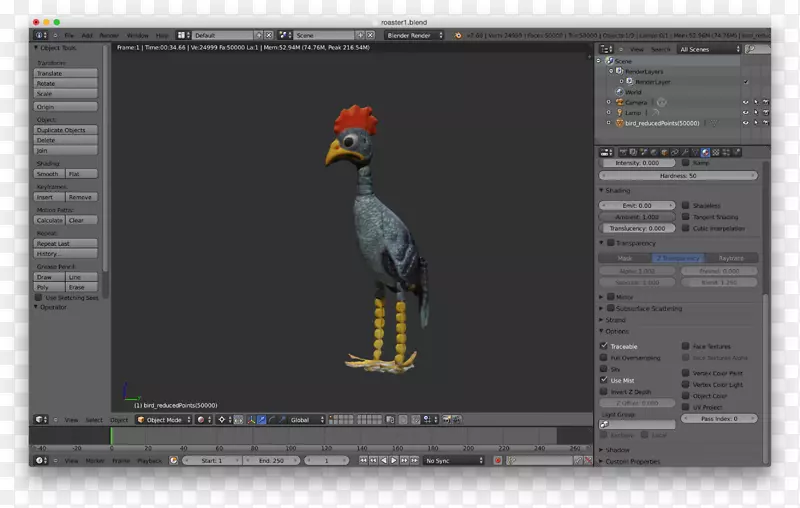The image size is (800, 508).
Task: Click the Blender logo icon in header
Action: (458, 35)
